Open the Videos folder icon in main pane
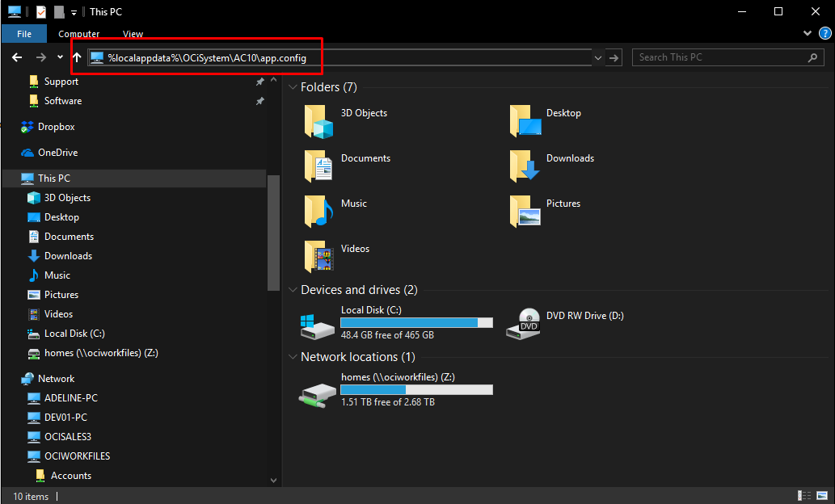 (x=318, y=257)
